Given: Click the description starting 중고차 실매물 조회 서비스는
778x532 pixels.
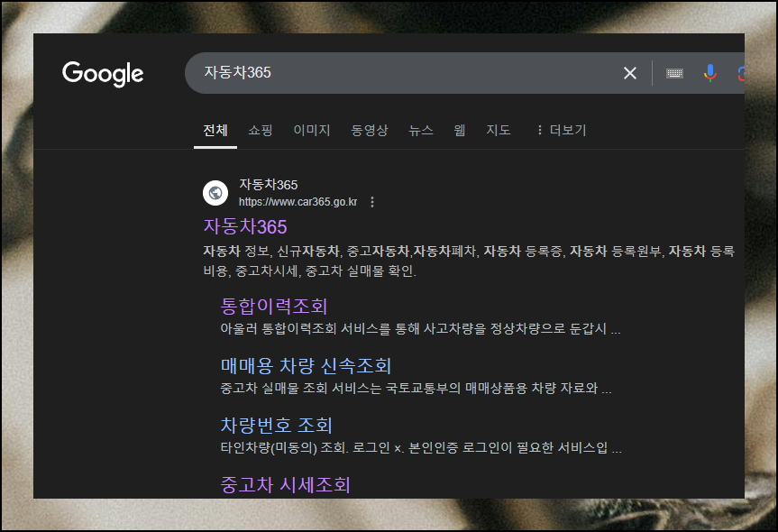Looking at the screenshot, I should point(416,388).
